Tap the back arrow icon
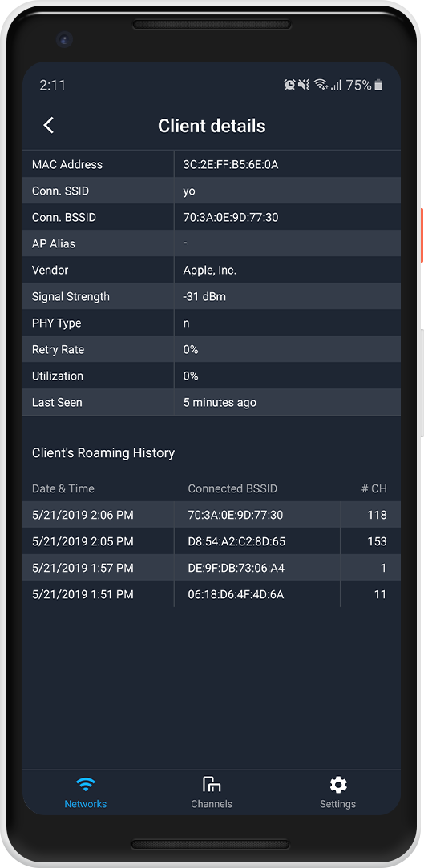 [49, 125]
